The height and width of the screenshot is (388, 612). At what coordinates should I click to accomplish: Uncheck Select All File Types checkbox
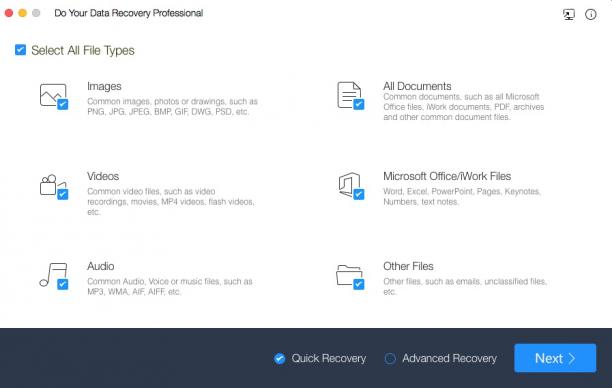20,50
